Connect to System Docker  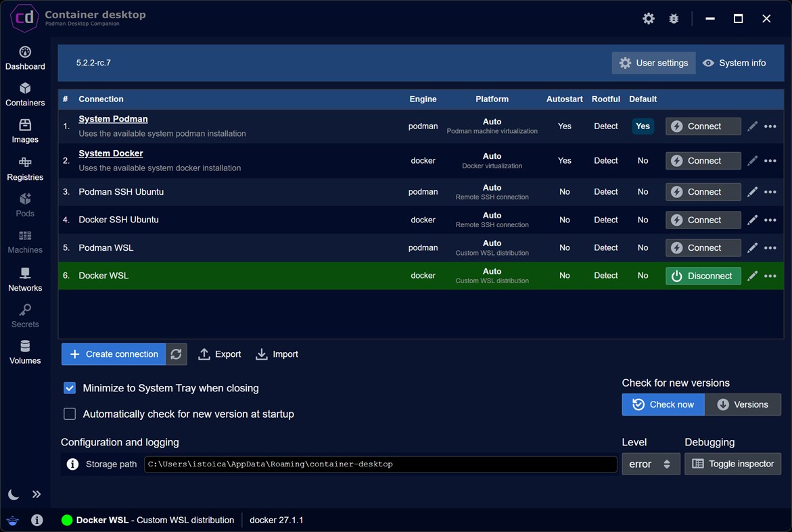click(x=703, y=160)
